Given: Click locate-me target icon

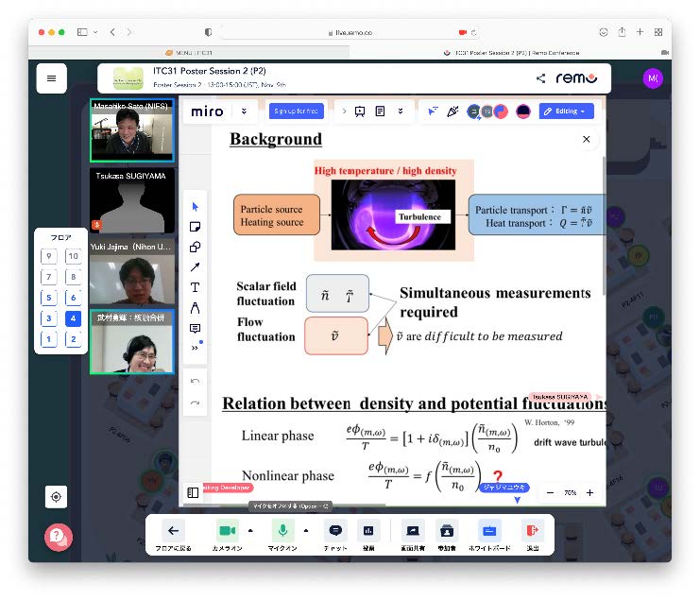Looking at the screenshot, I should [57, 497].
